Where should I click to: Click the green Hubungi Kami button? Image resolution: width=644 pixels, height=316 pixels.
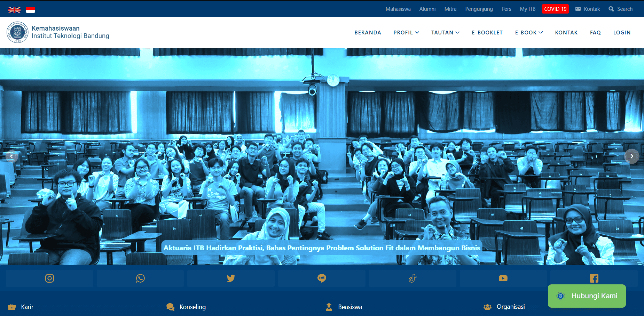pyautogui.click(x=587, y=296)
